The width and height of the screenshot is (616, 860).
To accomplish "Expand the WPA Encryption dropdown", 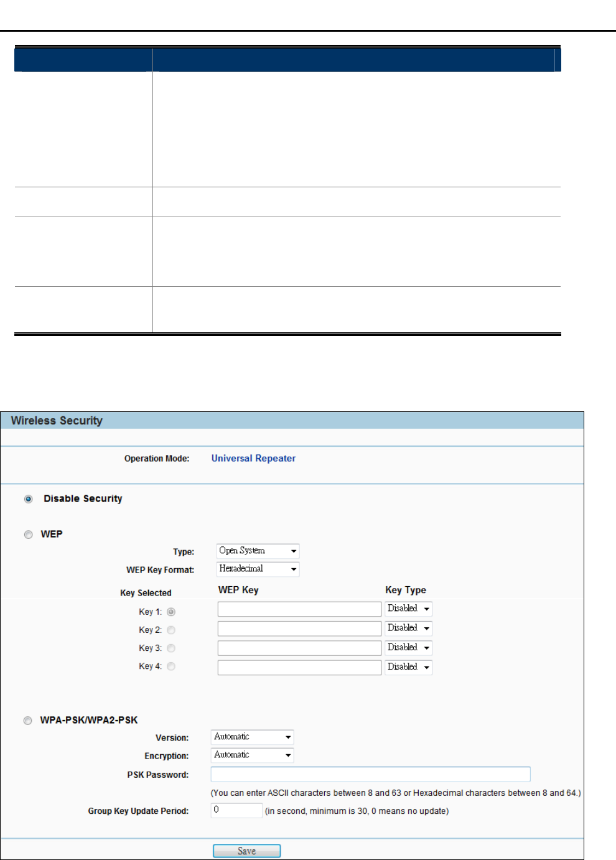I will (x=252, y=755).
